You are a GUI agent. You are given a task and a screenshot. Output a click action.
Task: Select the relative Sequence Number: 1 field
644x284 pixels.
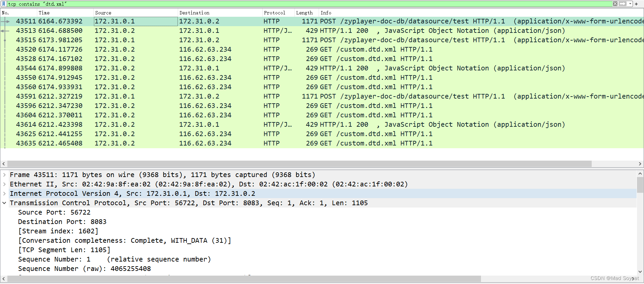click(x=114, y=259)
